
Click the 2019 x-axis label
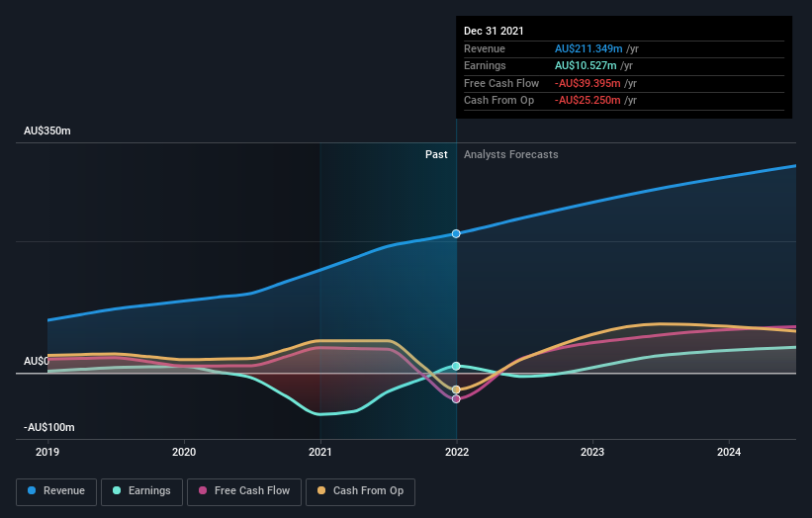47,452
